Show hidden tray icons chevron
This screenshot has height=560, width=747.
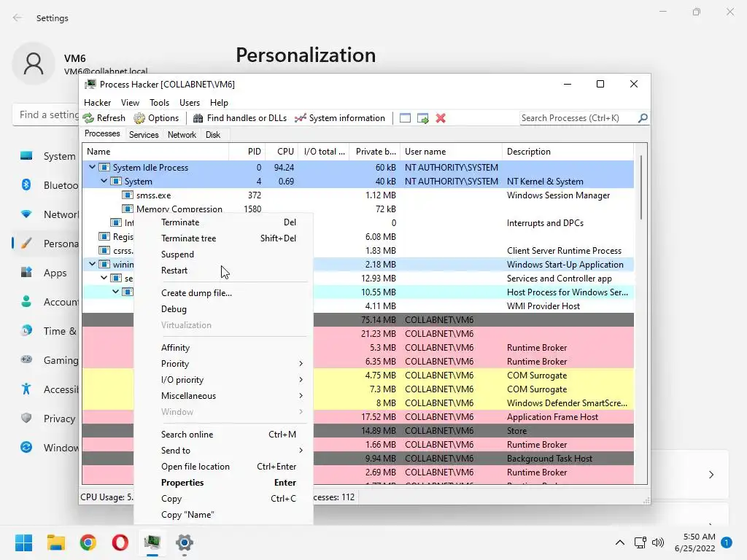click(620, 542)
